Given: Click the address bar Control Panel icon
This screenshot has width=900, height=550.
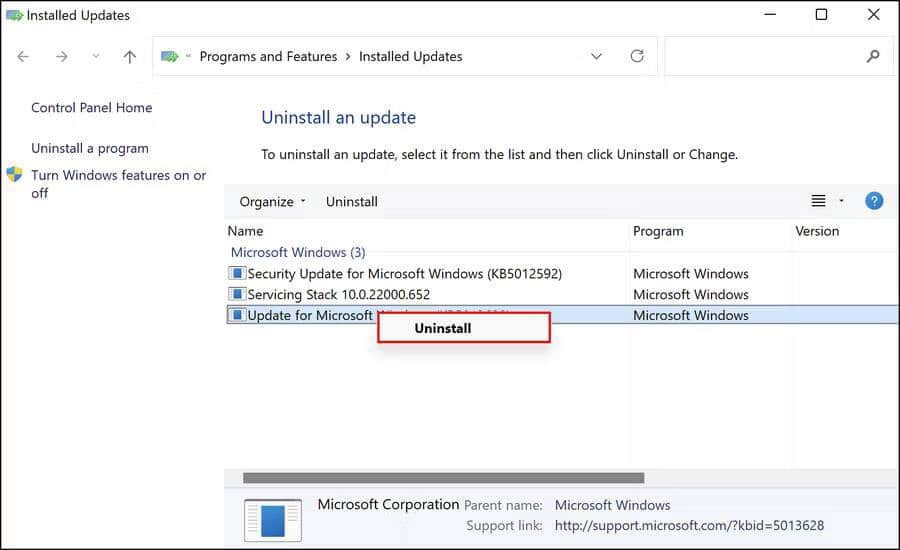Looking at the screenshot, I should (x=170, y=56).
